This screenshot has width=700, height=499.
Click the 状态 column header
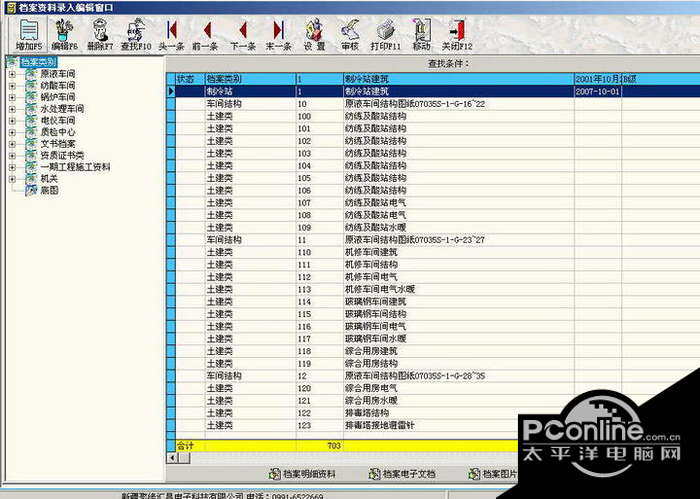190,79
